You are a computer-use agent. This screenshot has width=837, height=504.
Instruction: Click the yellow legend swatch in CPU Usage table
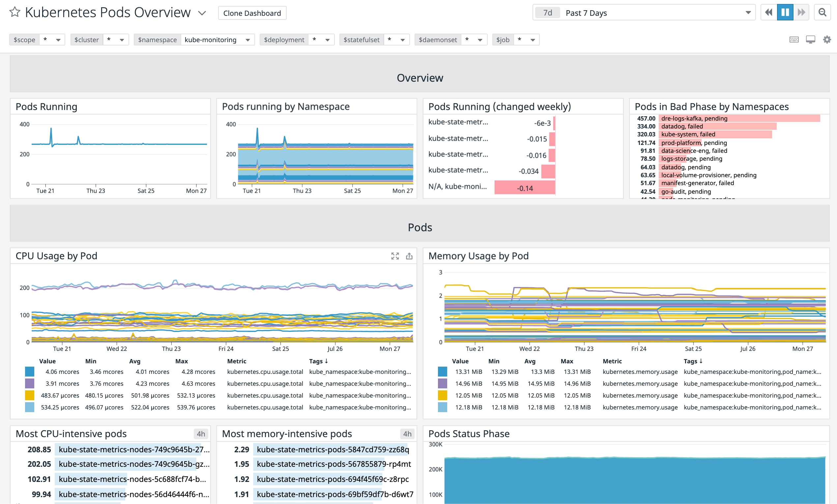click(x=29, y=395)
